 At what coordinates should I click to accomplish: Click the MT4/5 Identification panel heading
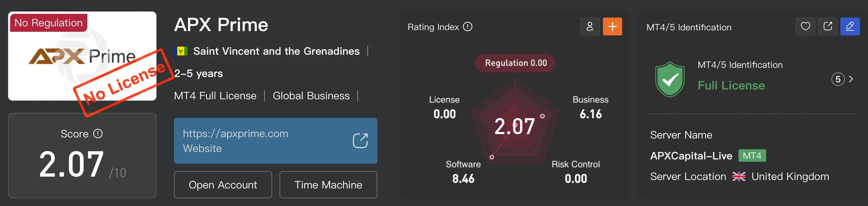pyautogui.click(x=689, y=27)
